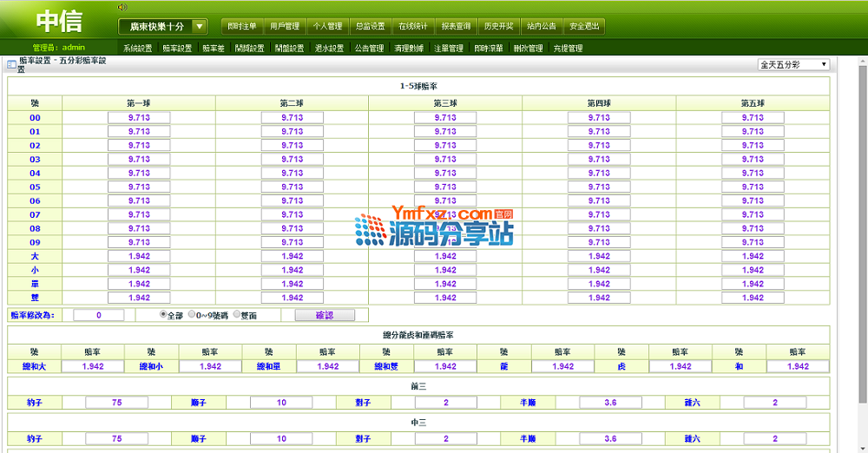Viewport: 868px width, 453px height.
Task: Click the page icon beside 赔率設置 title
Action: (x=11, y=65)
